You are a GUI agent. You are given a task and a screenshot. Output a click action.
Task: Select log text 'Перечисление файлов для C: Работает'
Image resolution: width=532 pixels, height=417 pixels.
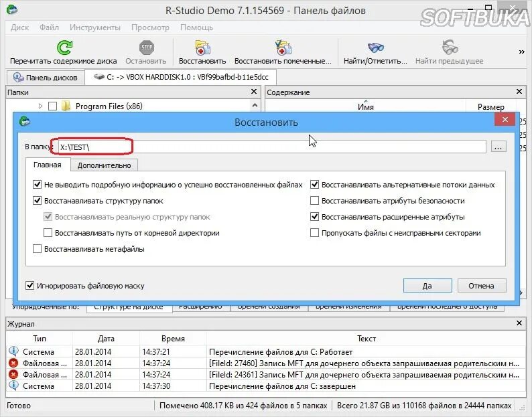(281, 351)
